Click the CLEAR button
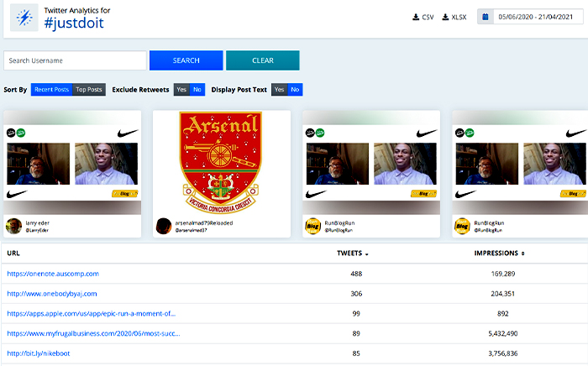The height and width of the screenshot is (366, 588). coord(262,60)
